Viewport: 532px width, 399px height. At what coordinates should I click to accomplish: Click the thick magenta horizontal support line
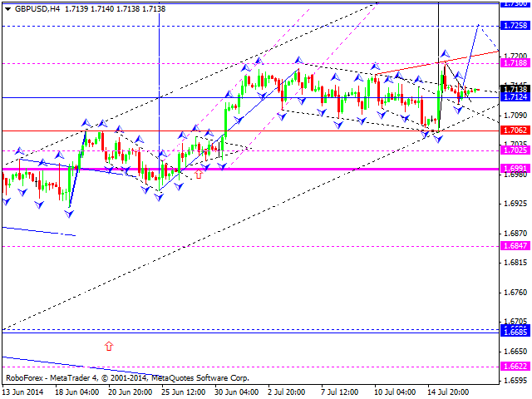point(249,169)
